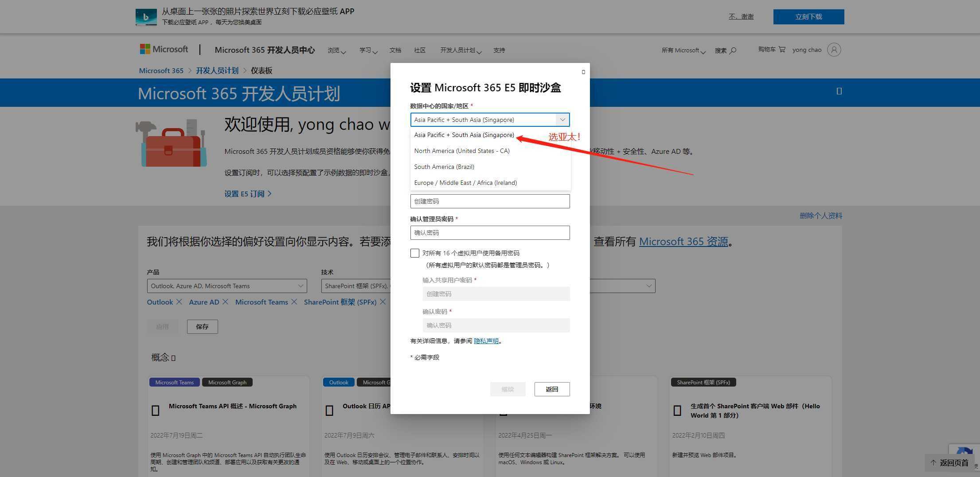Click the 输入共享用户密码 create password field
The width and height of the screenshot is (980, 477).
point(496,294)
